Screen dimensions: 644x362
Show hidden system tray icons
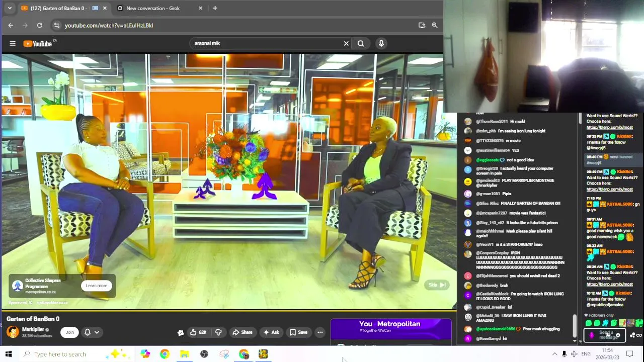[x=554, y=354]
